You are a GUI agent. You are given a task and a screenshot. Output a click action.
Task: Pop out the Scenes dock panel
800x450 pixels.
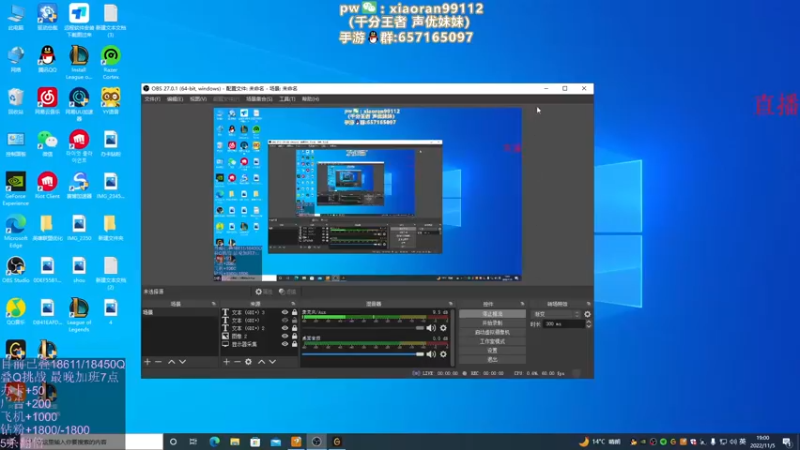pos(213,304)
